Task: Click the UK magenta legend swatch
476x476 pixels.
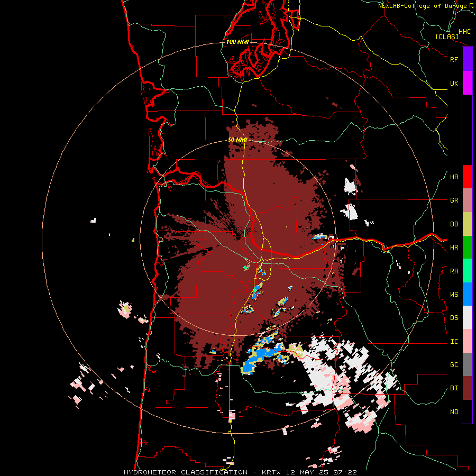Action: [467, 83]
